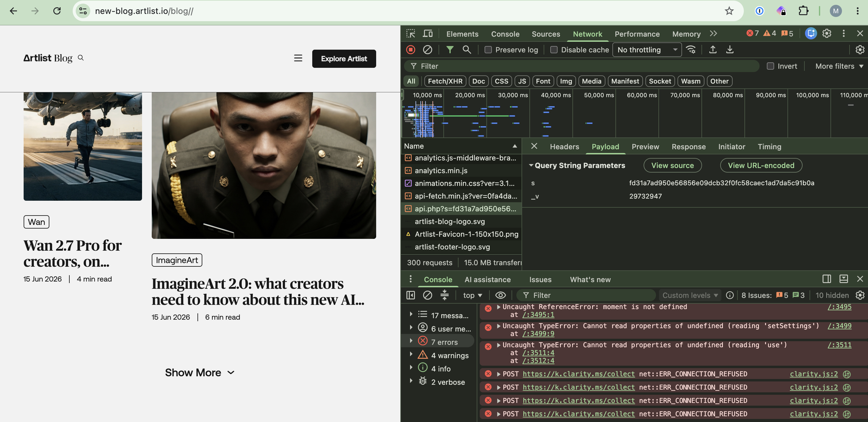Click the console preserve/collapse arrows icon
The height and width of the screenshot is (422, 868).
click(444, 295)
